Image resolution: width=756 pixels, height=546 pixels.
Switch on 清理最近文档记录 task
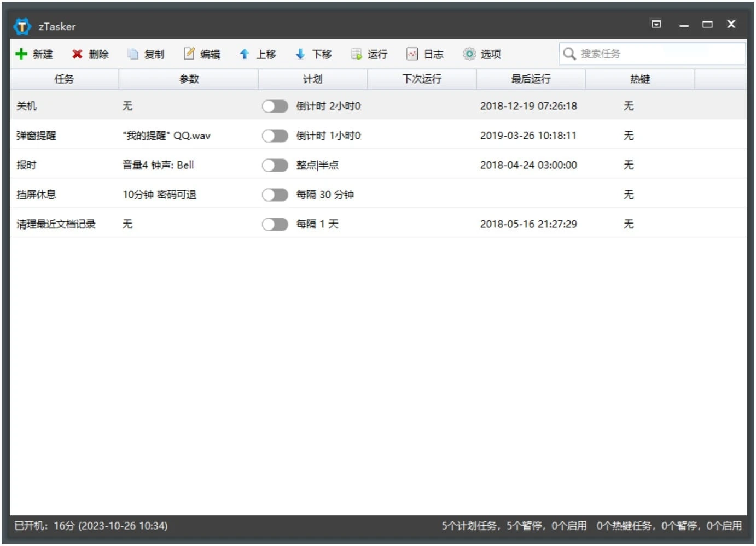coord(275,224)
